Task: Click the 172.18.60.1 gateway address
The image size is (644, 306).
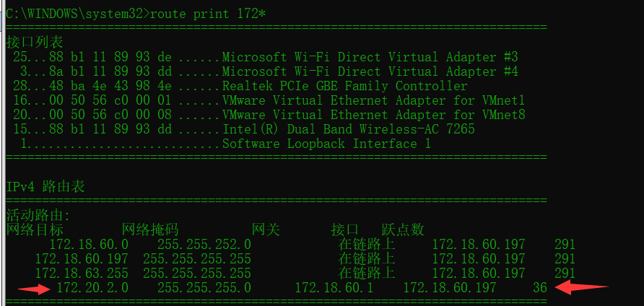Action: pyautogui.click(x=334, y=287)
